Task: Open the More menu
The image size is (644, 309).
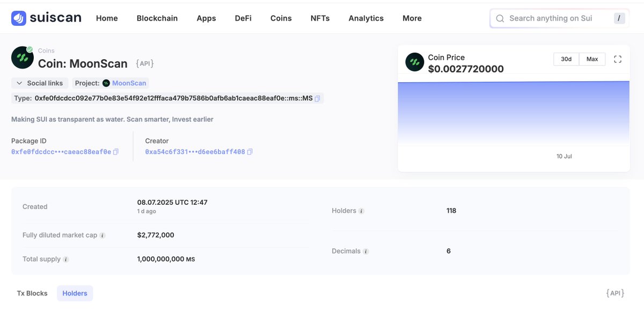Action: coord(412,18)
